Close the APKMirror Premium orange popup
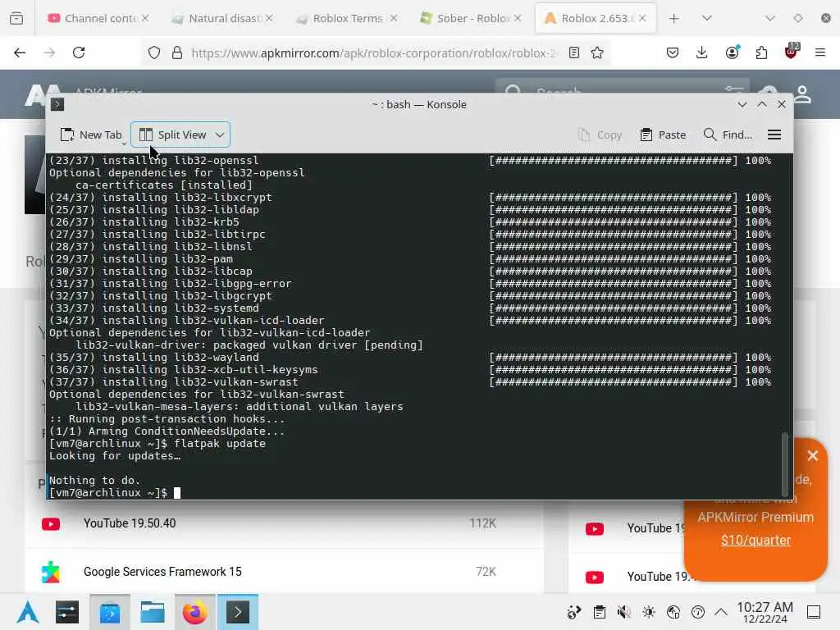 tap(813, 456)
